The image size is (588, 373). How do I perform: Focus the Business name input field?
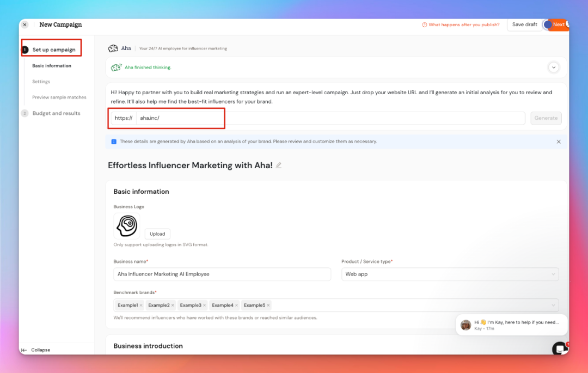pyautogui.click(x=222, y=274)
